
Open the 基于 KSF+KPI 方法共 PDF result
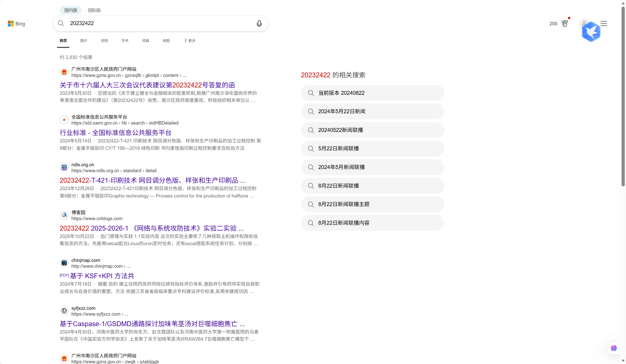pos(102,276)
